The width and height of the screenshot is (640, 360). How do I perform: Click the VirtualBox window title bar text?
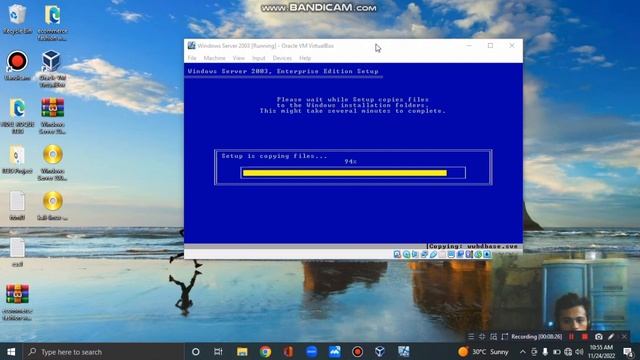click(266, 46)
